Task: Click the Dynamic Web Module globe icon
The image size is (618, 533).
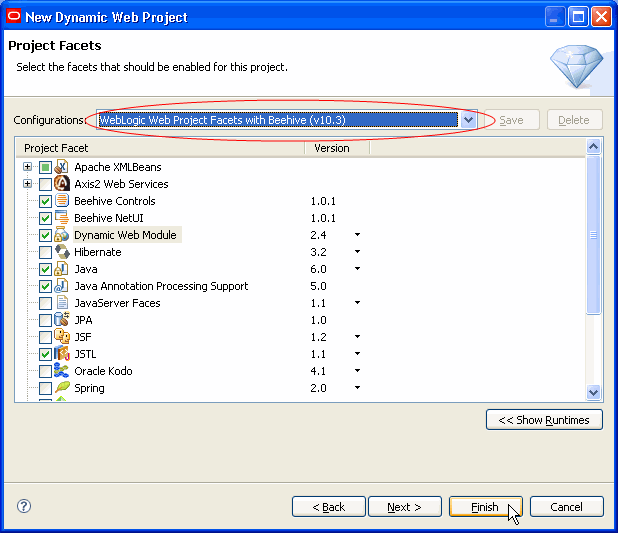Action: click(x=62, y=235)
